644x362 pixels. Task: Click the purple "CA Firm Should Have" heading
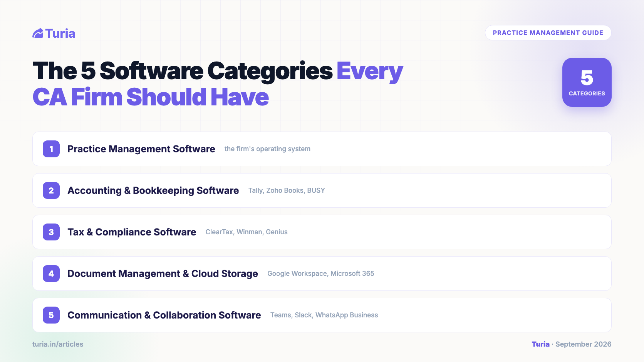tap(151, 97)
